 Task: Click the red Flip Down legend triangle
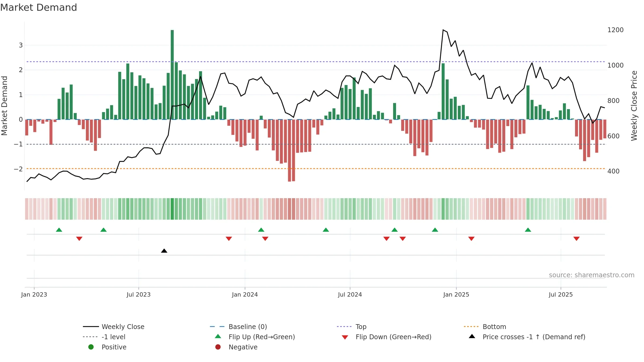345,337
